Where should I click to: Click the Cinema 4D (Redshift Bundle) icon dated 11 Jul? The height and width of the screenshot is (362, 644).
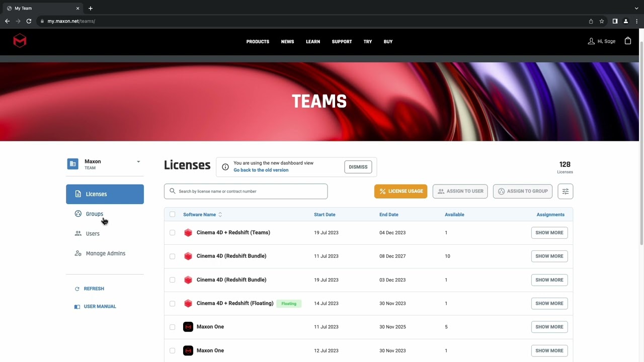[188, 256]
